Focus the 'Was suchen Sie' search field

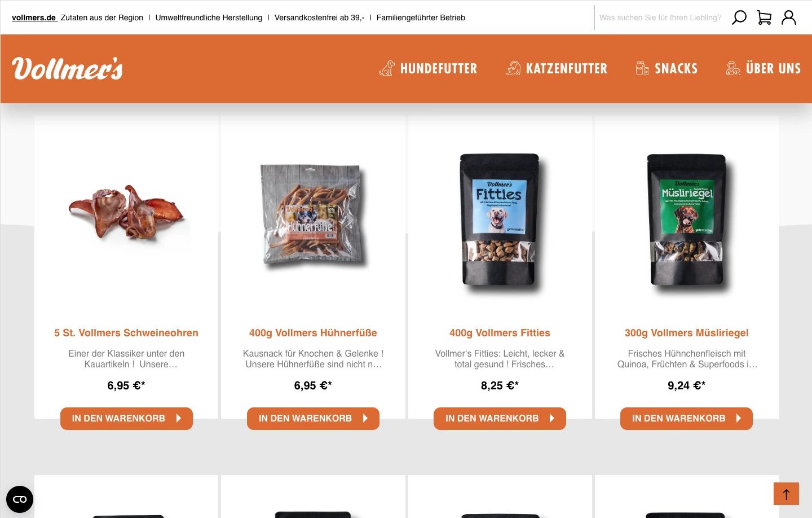[661, 17]
